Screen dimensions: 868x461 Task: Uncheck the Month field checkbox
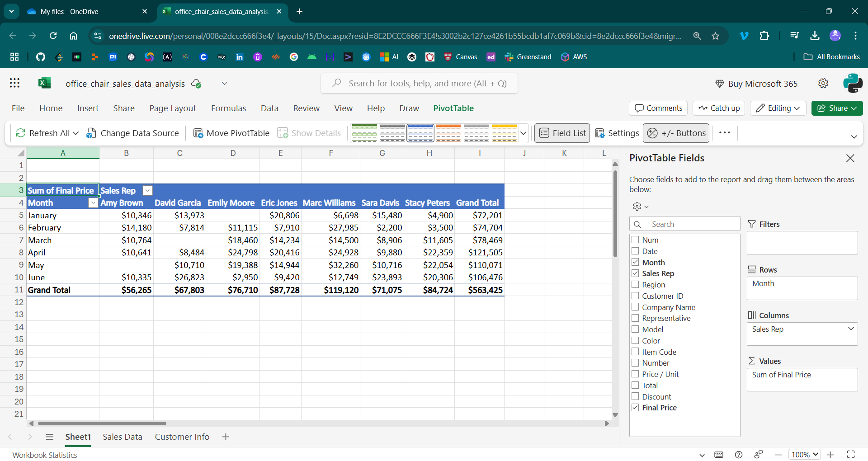(x=635, y=263)
